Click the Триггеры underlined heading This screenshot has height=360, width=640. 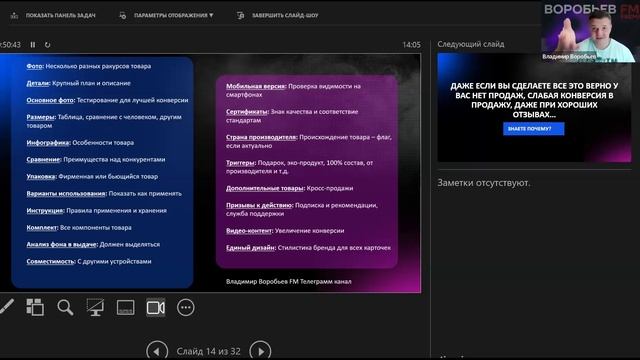[x=240, y=163]
